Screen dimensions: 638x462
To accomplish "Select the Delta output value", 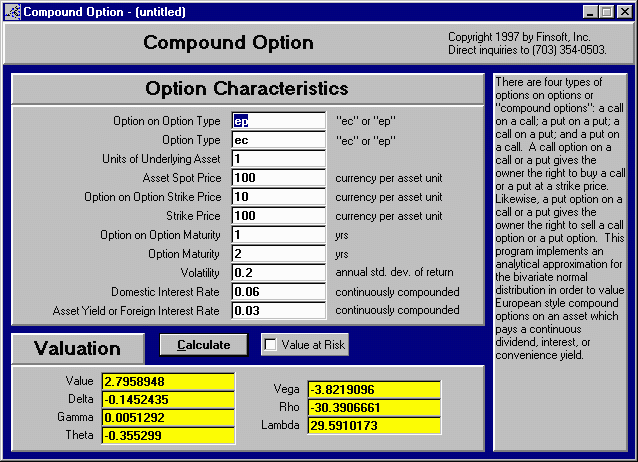I will tap(167, 400).
